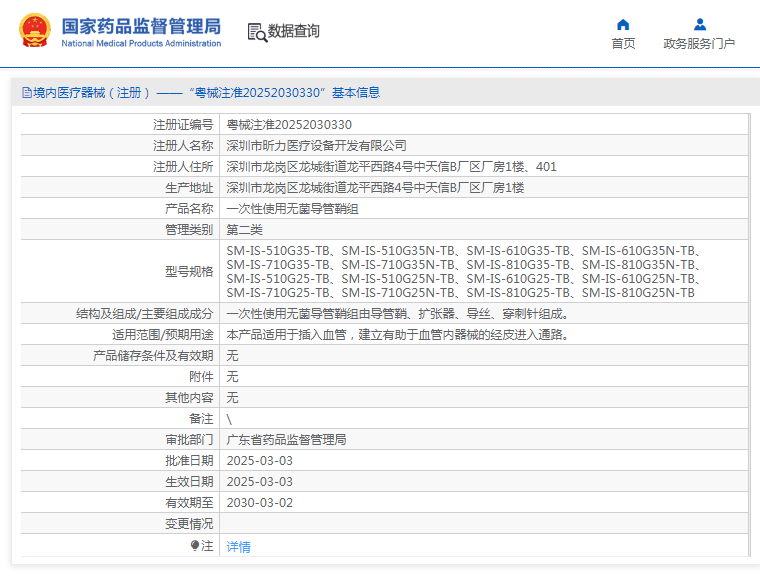760x584 pixels.
Task: Click the 备注 label
Action: [x=201, y=419]
